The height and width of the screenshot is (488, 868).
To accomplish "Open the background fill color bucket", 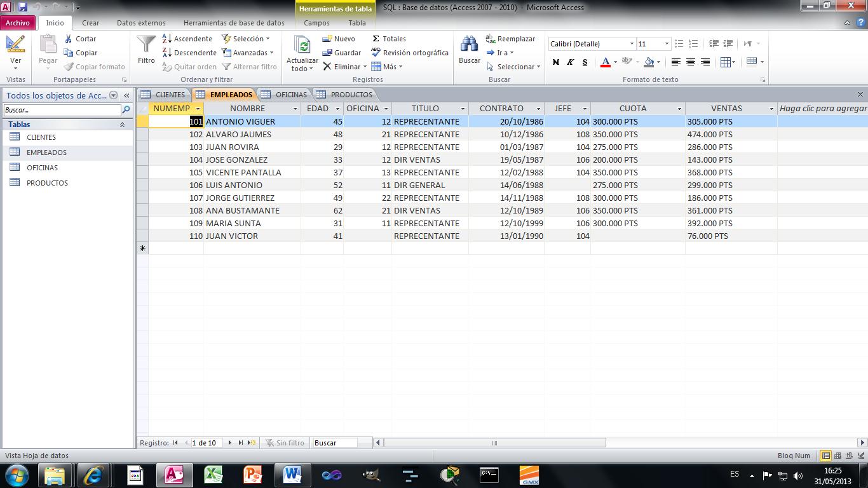I will 649,62.
